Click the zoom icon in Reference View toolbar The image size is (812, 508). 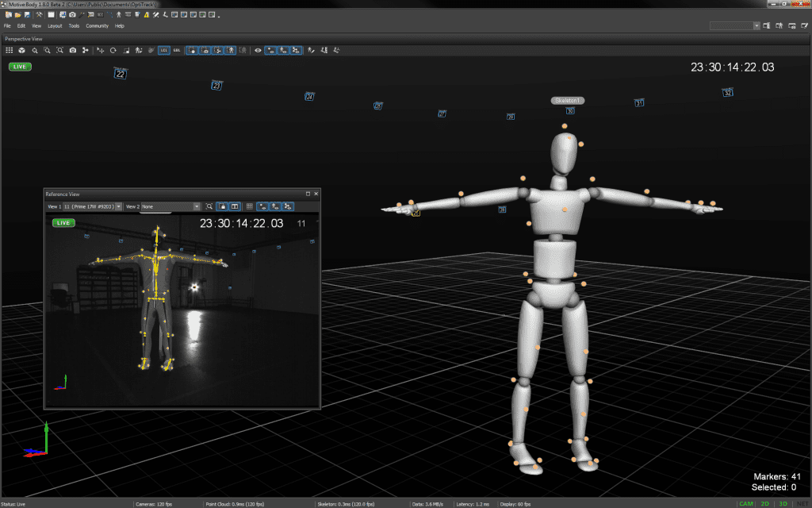(x=210, y=206)
